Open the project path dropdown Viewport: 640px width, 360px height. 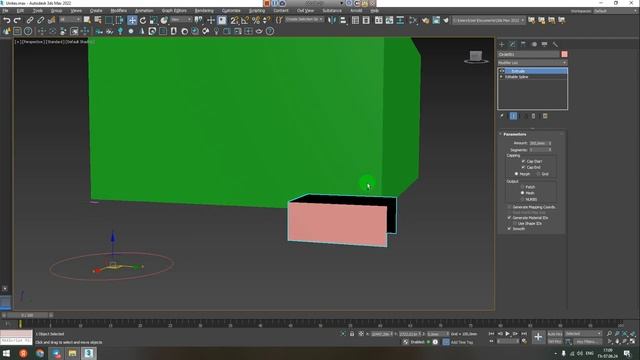click(x=489, y=20)
